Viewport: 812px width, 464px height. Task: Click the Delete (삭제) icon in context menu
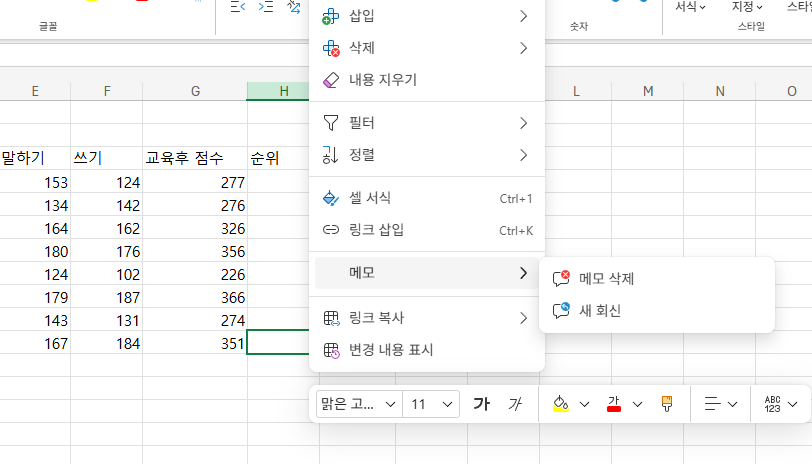click(330, 49)
